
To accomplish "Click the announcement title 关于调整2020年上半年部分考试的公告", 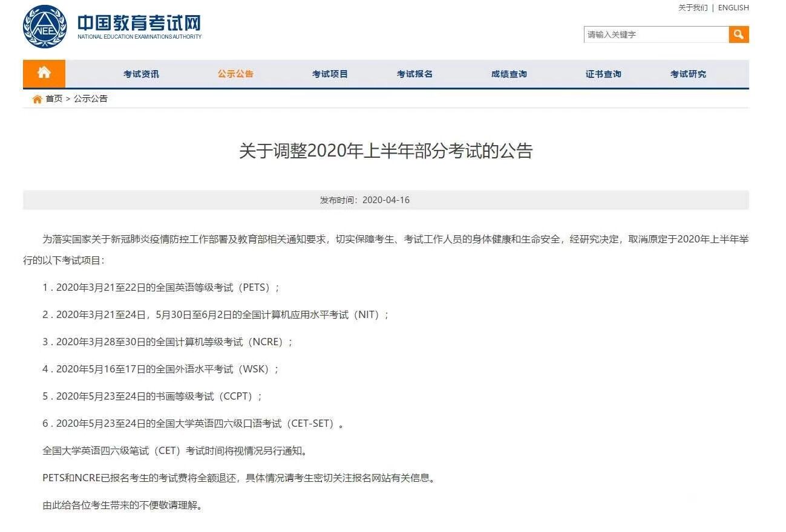I will (x=386, y=151).
